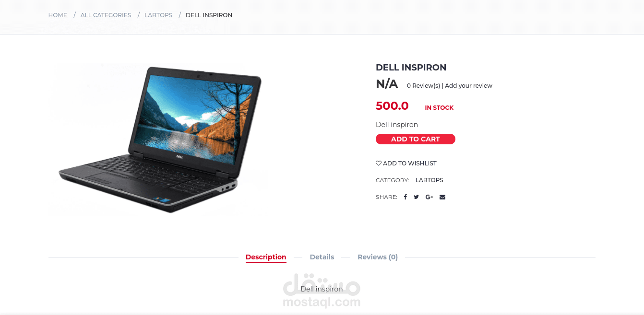The width and height of the screenshot is (644, 315).
Task: Add Dell Inspiron to cart
Action: (416, 139)
